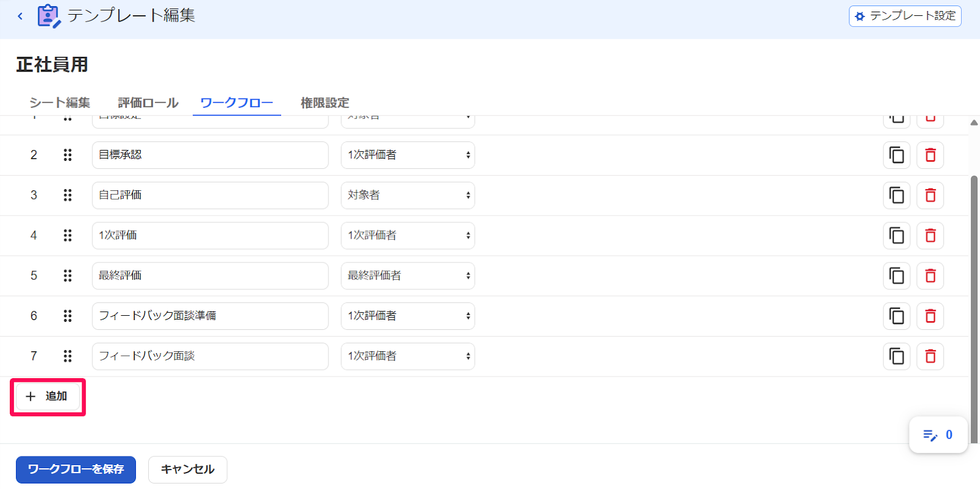Image resolution: width=980 pixels, height=489 pixels.
Task: Click the 追加 button
Action: tap(48, 397)
